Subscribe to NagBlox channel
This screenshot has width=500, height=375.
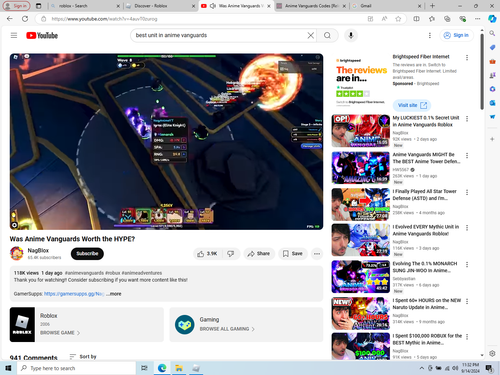click(87, 254)
